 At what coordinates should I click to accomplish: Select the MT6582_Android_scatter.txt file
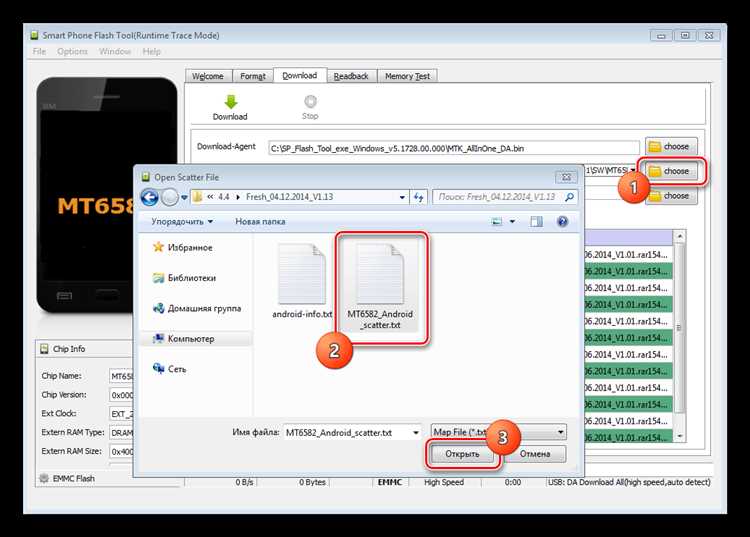380,285
